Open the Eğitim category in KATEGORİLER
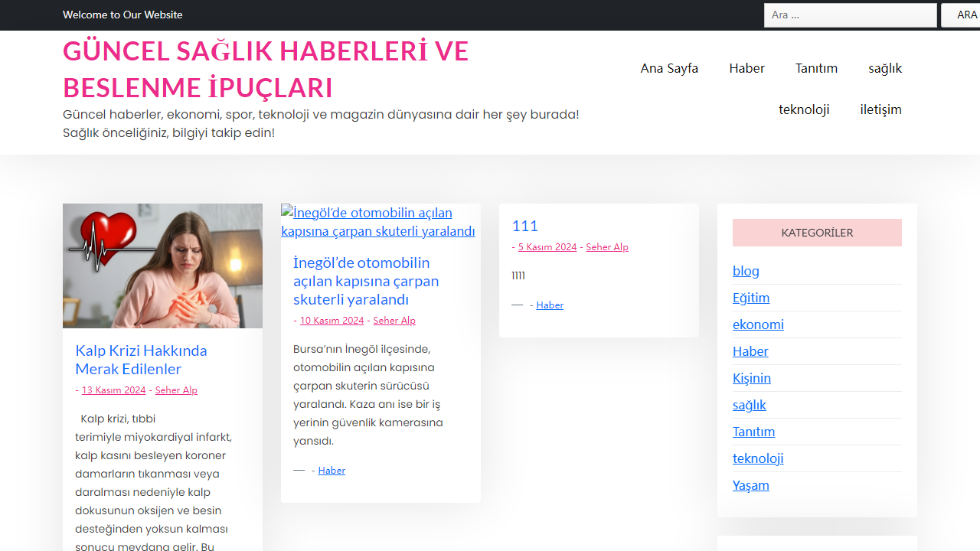 [751, 298]
